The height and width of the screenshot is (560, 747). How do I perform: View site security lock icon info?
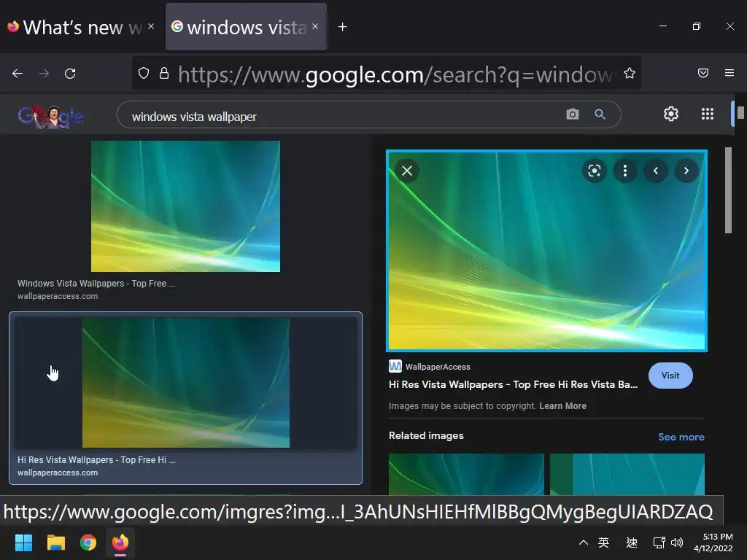point(164,73)
